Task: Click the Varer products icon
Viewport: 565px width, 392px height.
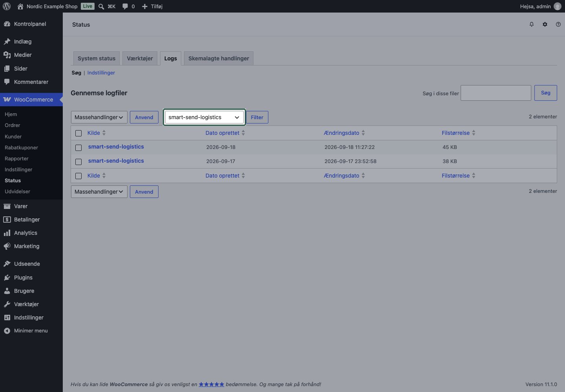Action: [7, 206]
